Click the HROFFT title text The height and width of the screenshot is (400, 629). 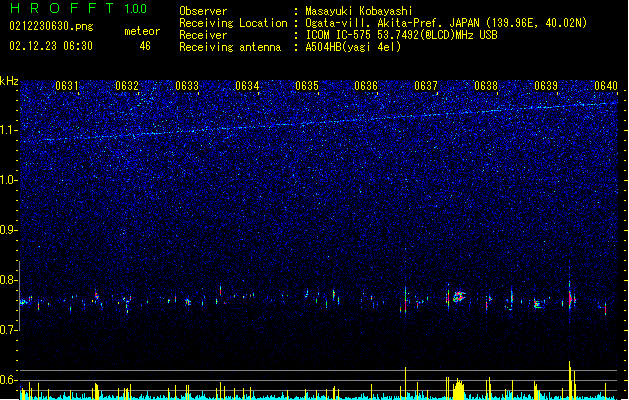pyautogui.click(x=61, y=8)
